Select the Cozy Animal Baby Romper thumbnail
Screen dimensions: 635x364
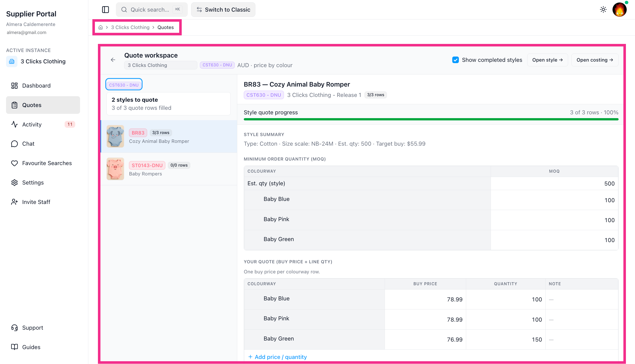(x=115, y=136)
